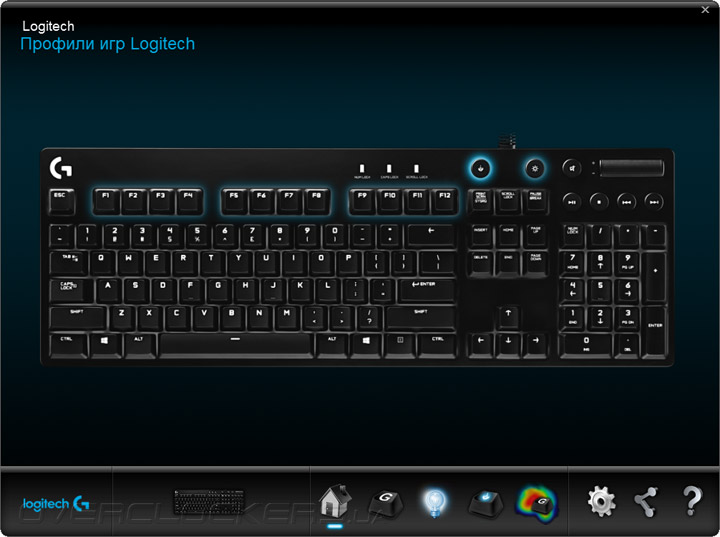Toggle backlight brightness button on keyboard
The image size is (720, 537).
[x=534, y=168]
